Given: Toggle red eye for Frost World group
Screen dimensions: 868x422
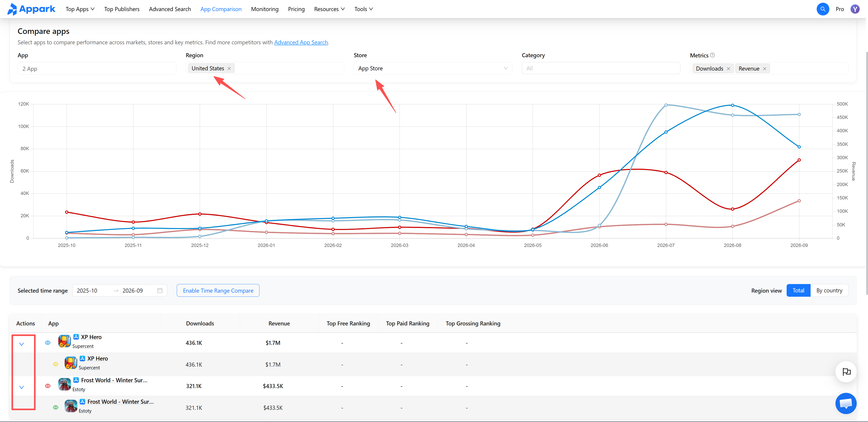Looking at the screenshot, I should (x=48, y=386).
